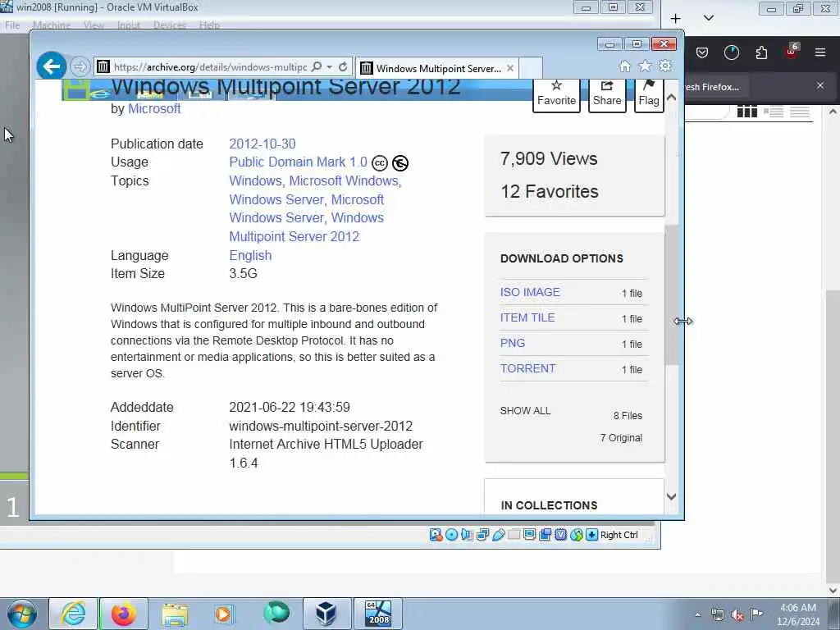Open the ITEM TILE download option

click(x=527, y=317)
